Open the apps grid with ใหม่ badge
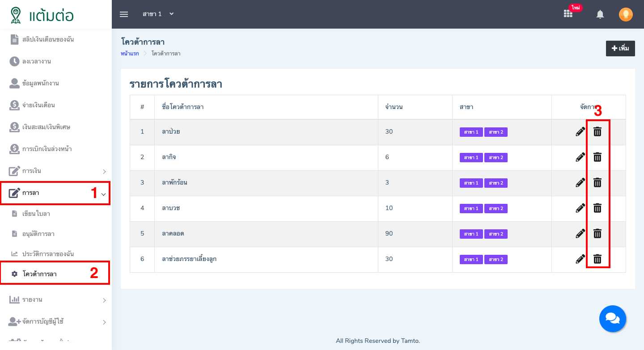This screenshot has width=644, height=350. (568, 14)
